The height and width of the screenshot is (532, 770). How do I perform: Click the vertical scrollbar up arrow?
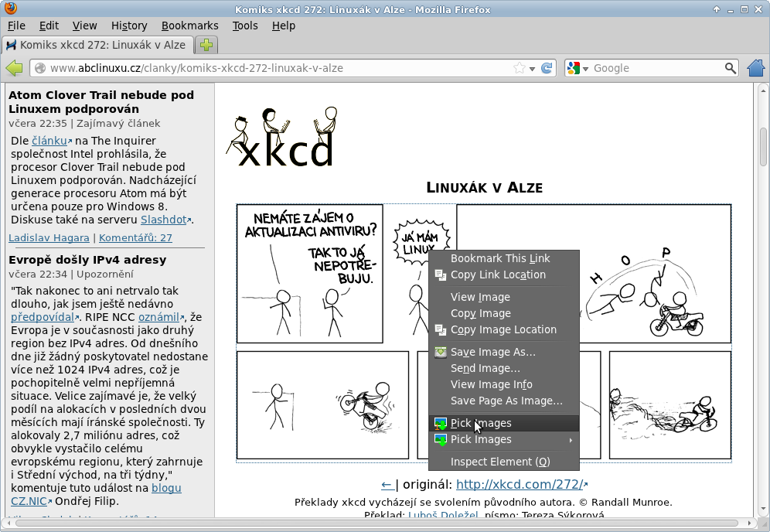point(762,90)
